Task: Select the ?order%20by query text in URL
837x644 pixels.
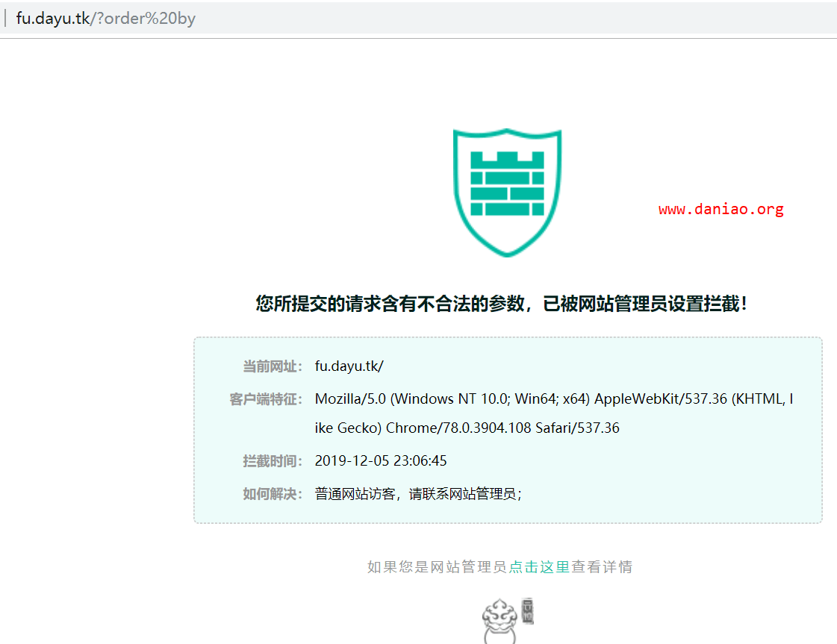Action: point(146,19)
